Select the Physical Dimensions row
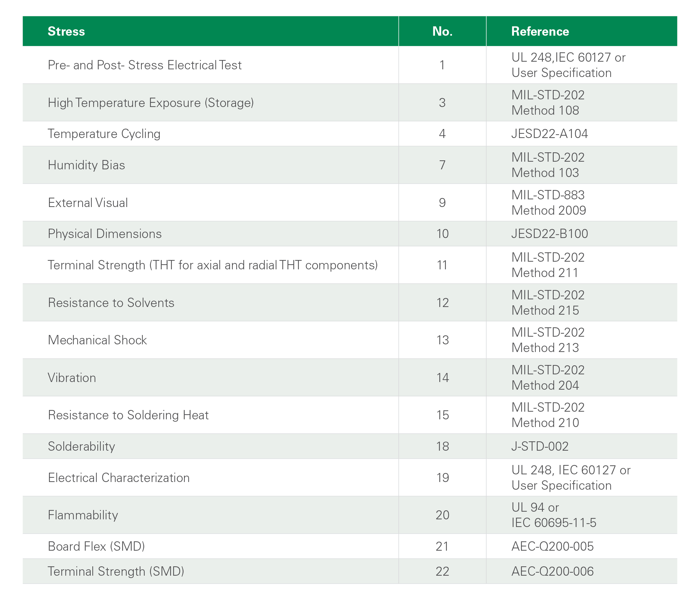This screenshot has height=600, width=700. tap(105, 234)
